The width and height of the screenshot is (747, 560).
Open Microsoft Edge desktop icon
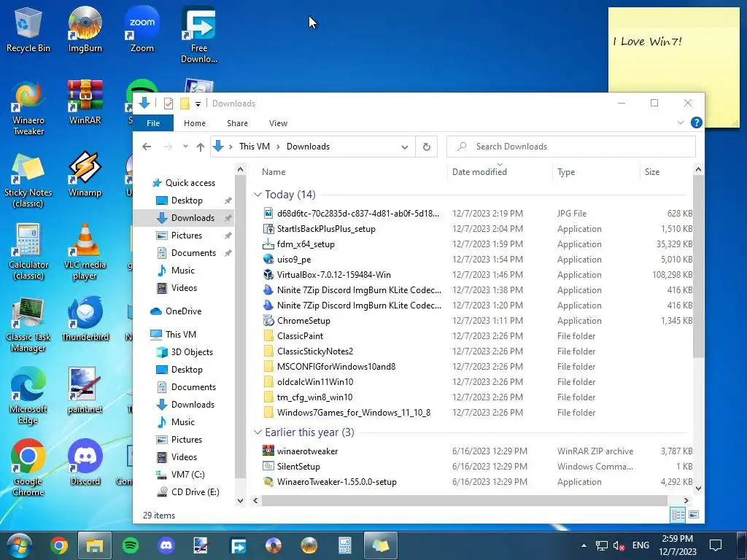(28, 397)
